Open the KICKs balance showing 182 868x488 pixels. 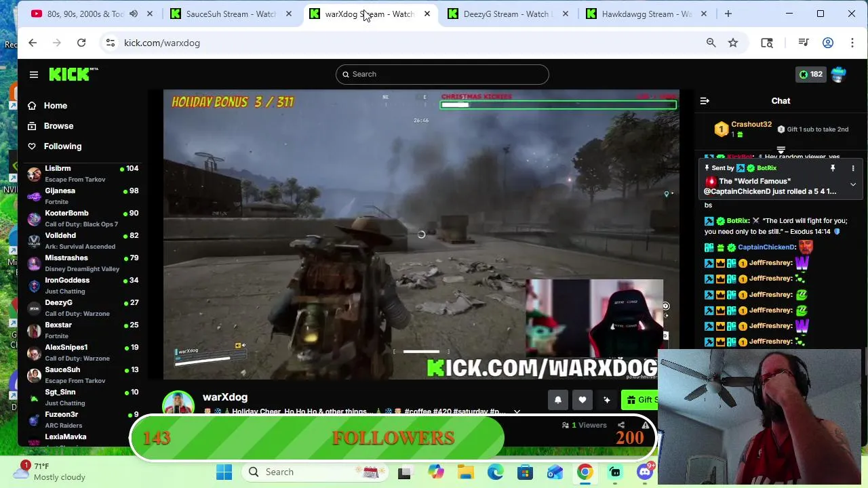(810, 75)
